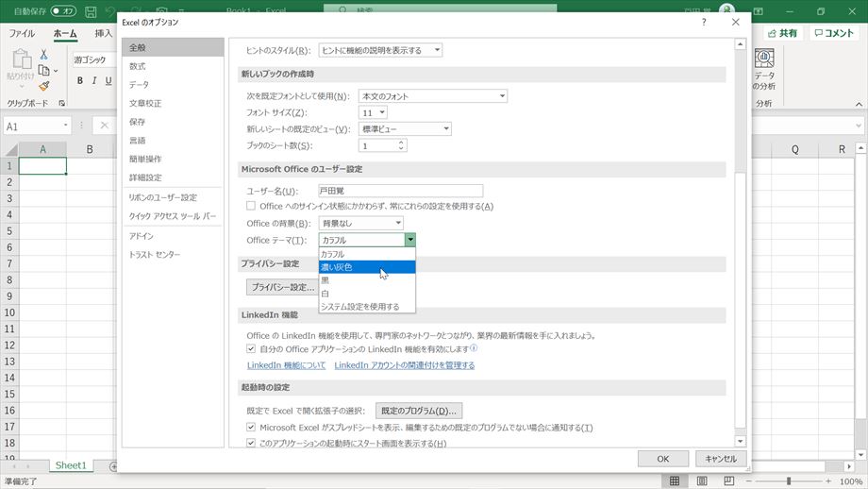
Task: Select Trust Center in options sidebar
Action: point(173,255)
